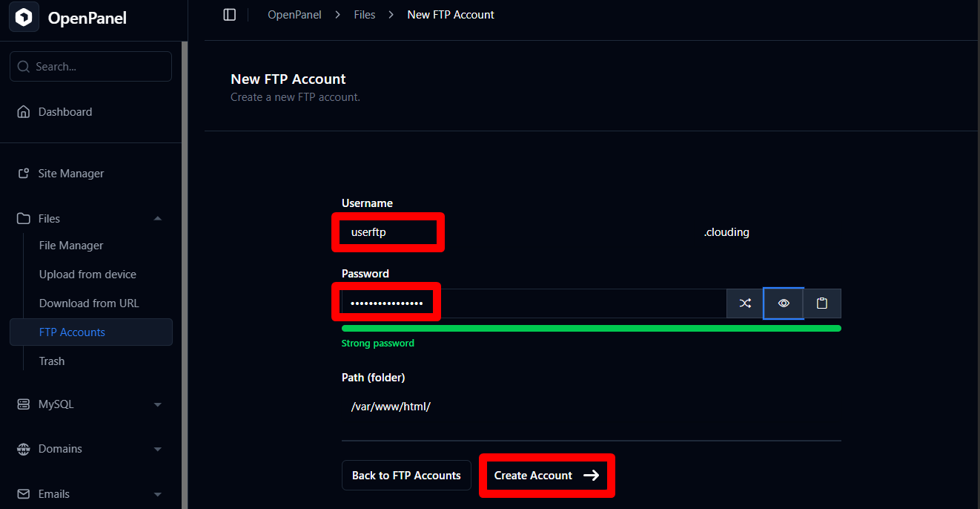Expand the MySQL dropdown arrow
980x509 pixels.
(157, 404)
